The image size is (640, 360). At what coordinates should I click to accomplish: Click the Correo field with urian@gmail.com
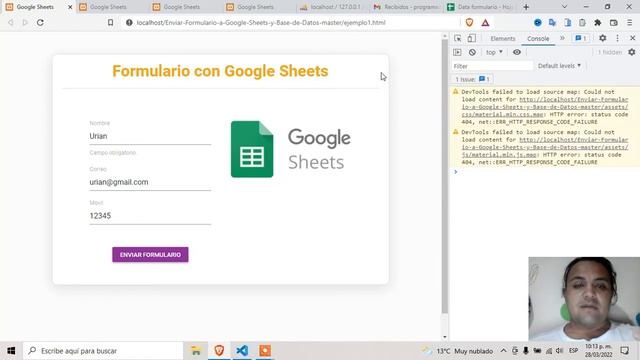click(150, 182)
